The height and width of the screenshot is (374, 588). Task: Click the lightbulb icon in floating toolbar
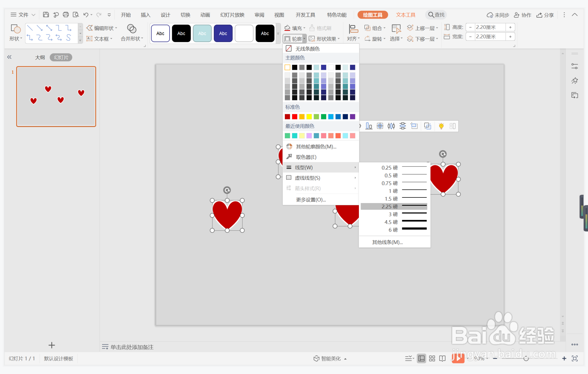(x=441, y=126)
